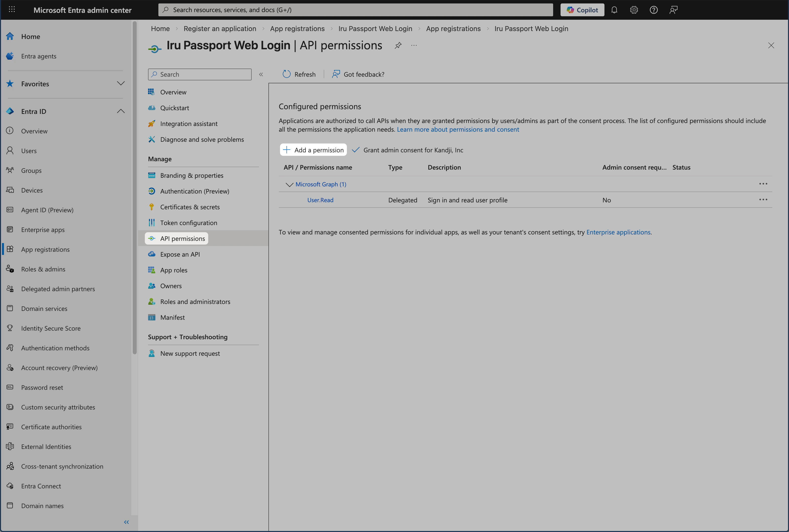The width and height of the screenshot is (789, 532).
Task: Collapse the Microsoft Graph permissions group
Action: [x=289, y=185]
